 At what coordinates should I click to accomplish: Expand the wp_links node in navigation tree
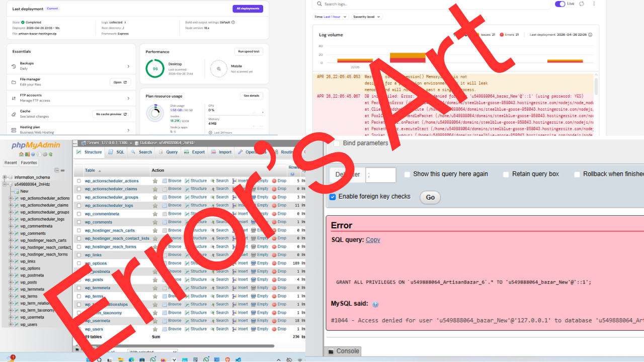click(11, 261)
